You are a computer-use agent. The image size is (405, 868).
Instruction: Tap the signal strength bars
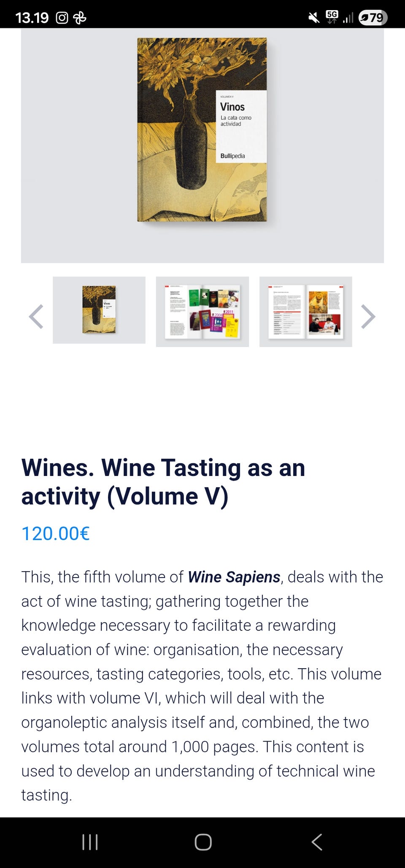pos(348,18)
